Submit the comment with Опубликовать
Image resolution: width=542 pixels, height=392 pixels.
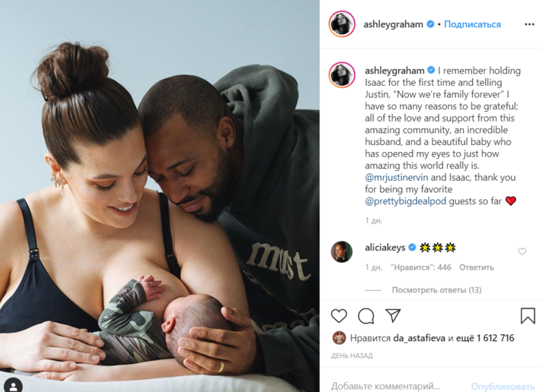[502, 386]
